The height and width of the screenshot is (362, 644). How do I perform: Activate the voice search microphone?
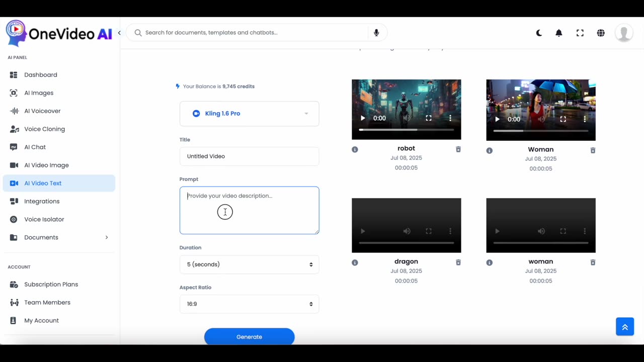click(x=376, y=33)
